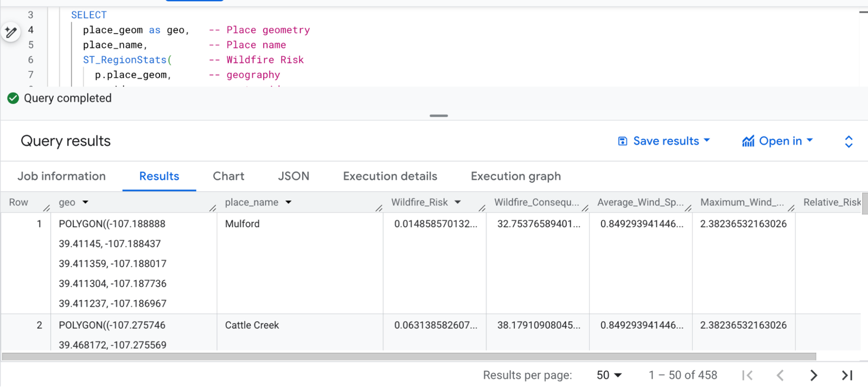The image size is (868, 387).
Task: Click the save icon next to Save results
Action: click(x=623, y=141)
